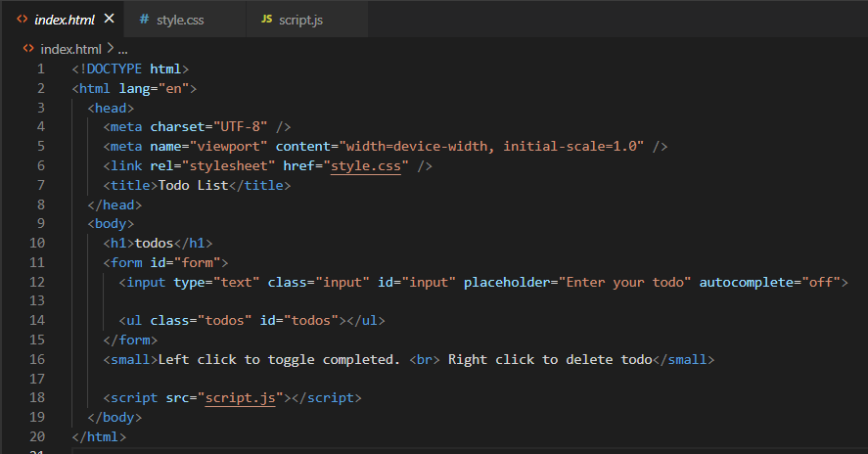Click the autocomplete="off" attribute
868x454 pixels.
[769, 283]
